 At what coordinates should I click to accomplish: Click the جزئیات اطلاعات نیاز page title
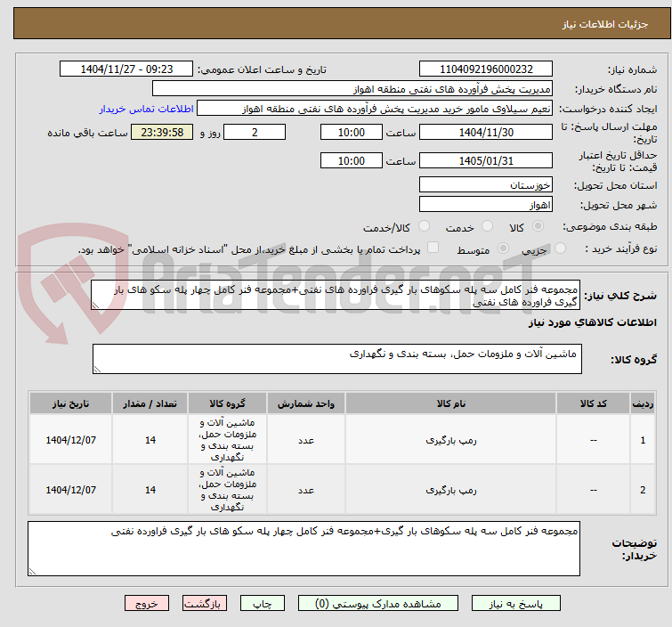[x=605, y=24]
